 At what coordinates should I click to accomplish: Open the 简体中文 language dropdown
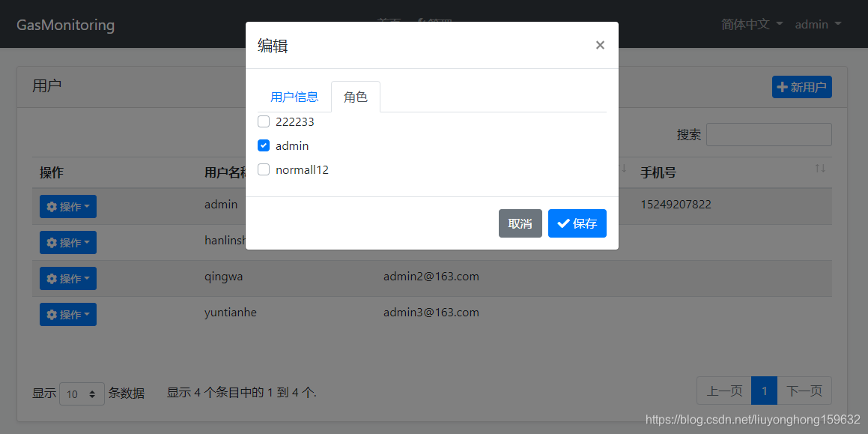tap(750, 24)
